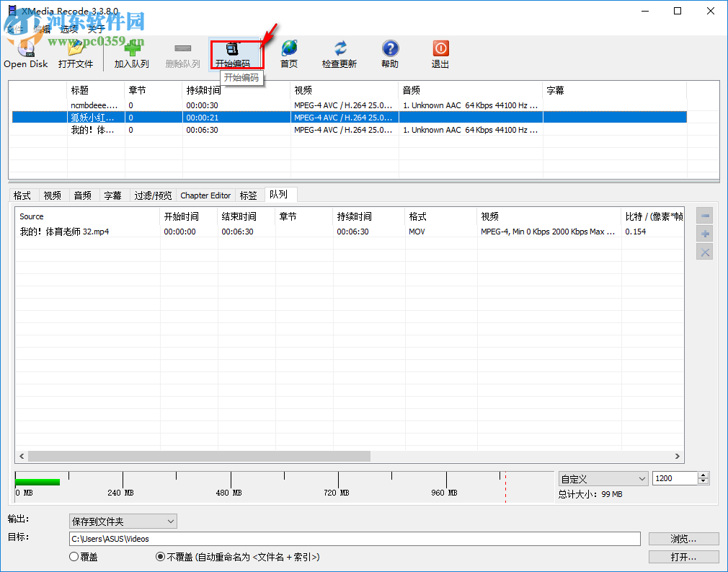Click the output path field showing C:\Users\ASUS\Videos
Screen dimensions: 728x572
(x=353, y=538)
